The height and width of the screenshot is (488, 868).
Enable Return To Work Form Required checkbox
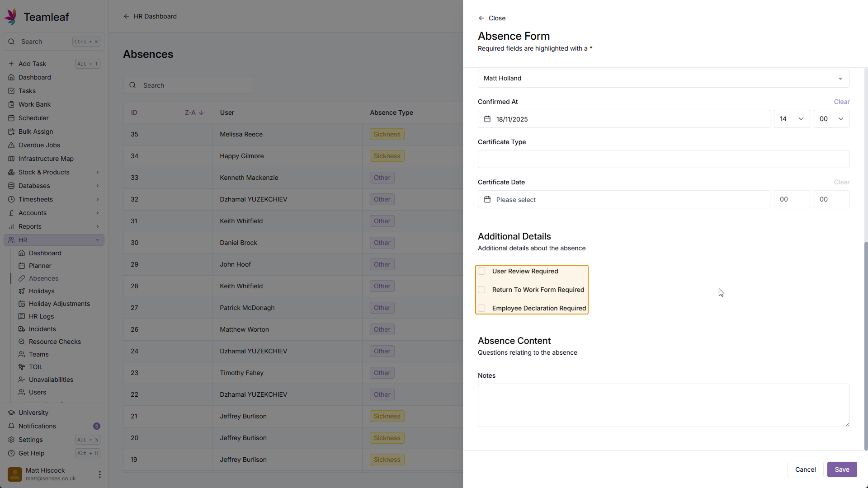coord(481,290)
